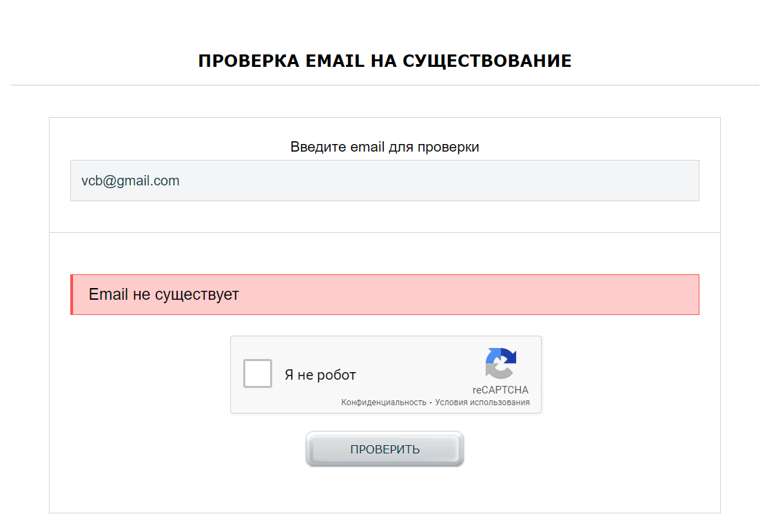Click the "Я не робот" text label
The height and width of the screenshot is (532, 769).
coord(320,375)
